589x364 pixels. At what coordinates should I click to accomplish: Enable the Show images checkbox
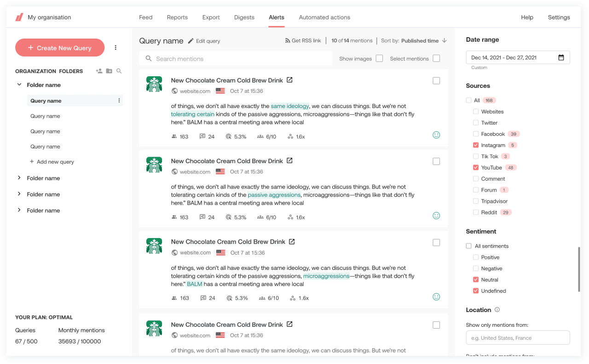(x=379, y=58)
